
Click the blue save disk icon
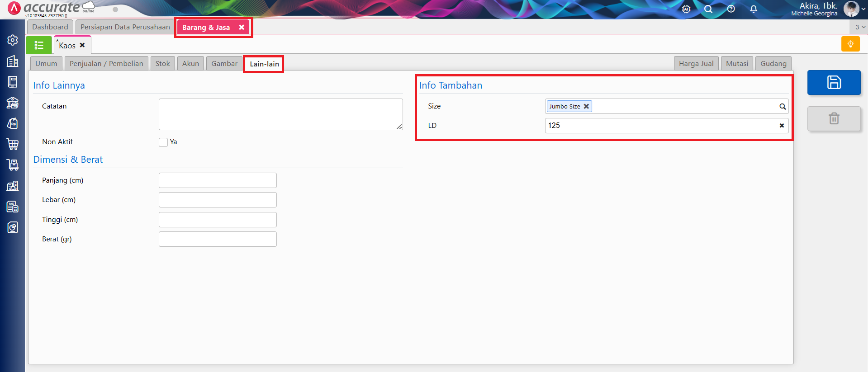[834, 82]
